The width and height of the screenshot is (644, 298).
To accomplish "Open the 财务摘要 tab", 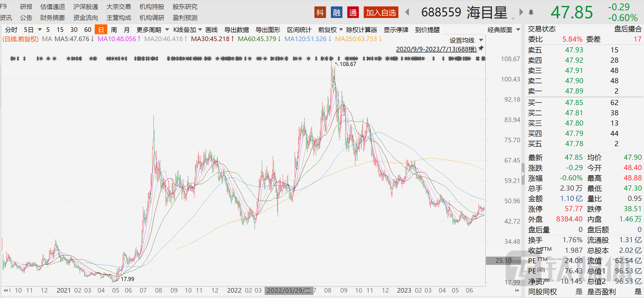I will (53, 18).
